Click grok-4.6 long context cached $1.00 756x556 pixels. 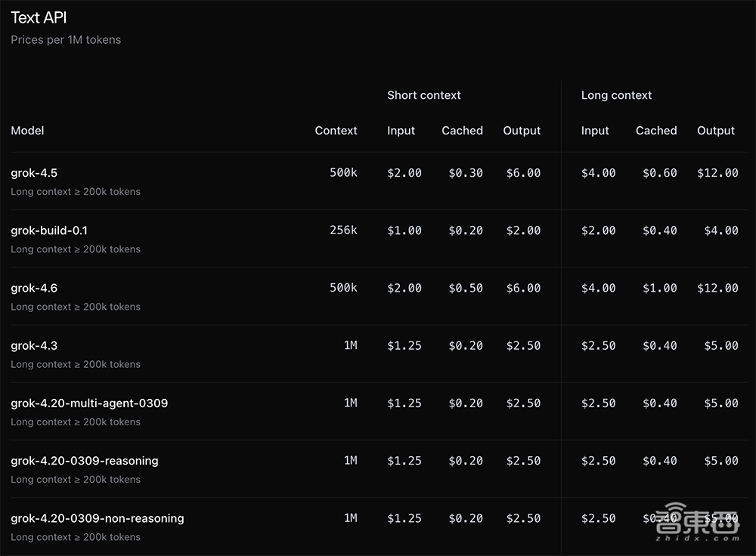(x=659, y=288)
